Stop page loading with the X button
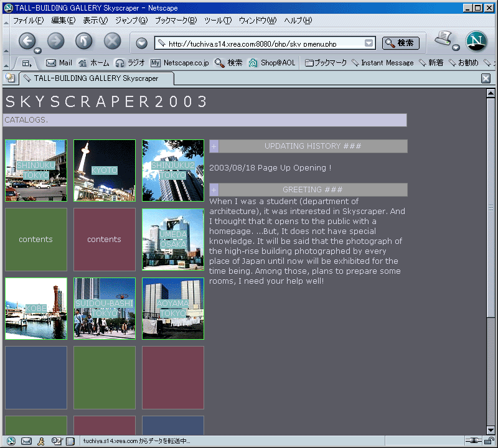 tap(113, 41)
